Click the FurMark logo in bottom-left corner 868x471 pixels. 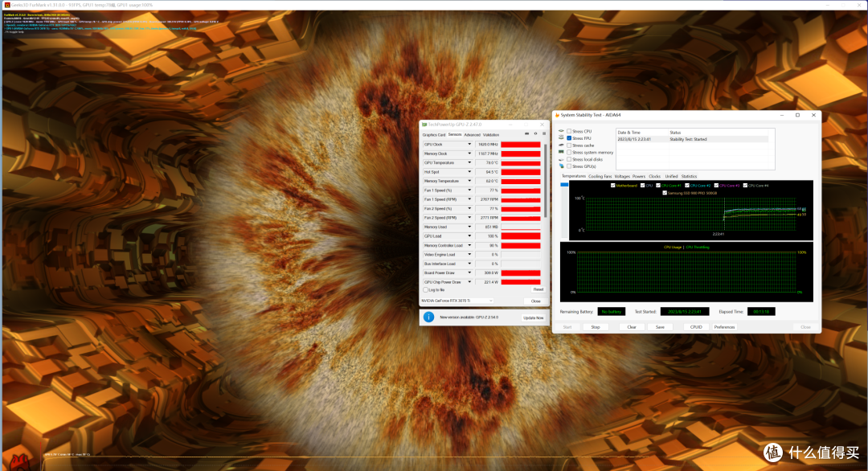pyautogui.click(x=19, y=462)
